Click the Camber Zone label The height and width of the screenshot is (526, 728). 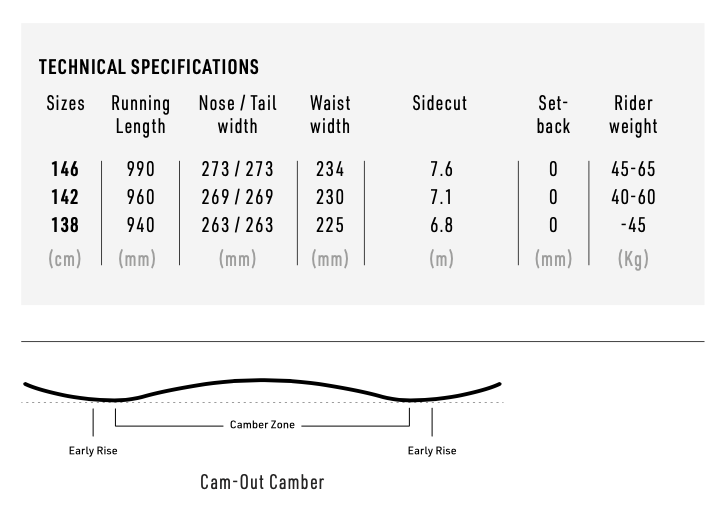262,425
